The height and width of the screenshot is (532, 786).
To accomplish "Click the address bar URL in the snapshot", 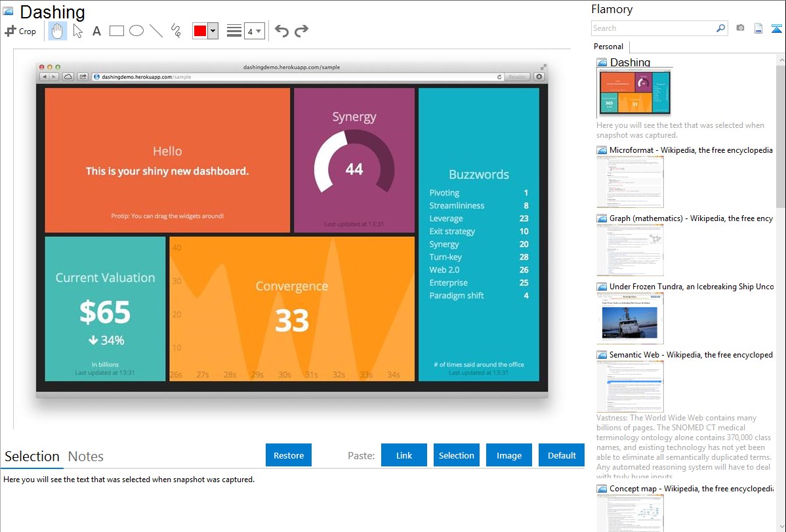I will (146, 77).
